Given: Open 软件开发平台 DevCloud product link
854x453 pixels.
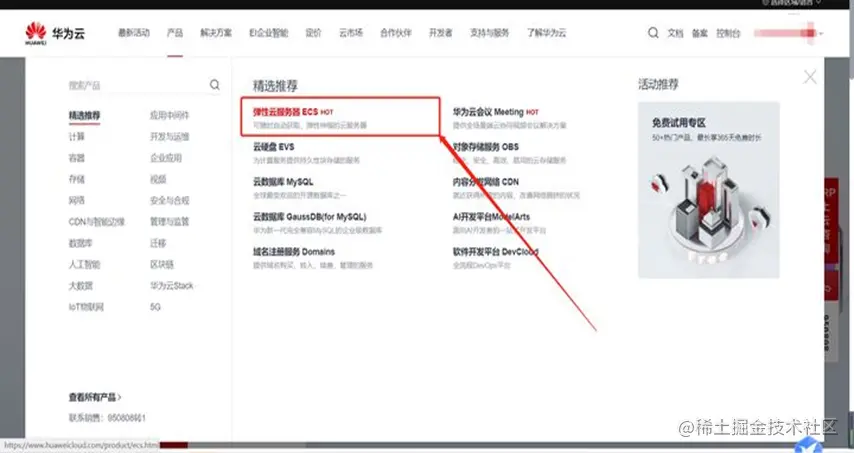Looking at the screenshot, I should pyautogui.click(x=495, y=252).
